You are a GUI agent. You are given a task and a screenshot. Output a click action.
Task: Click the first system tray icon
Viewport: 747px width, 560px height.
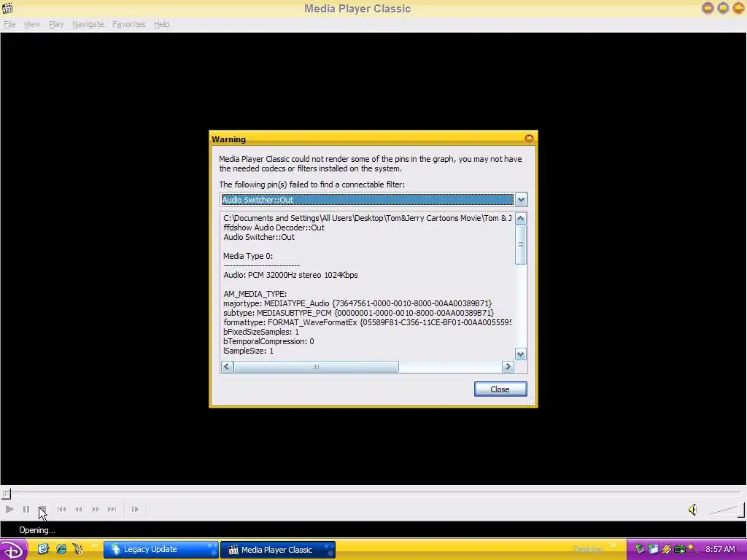tap(640, 549)
